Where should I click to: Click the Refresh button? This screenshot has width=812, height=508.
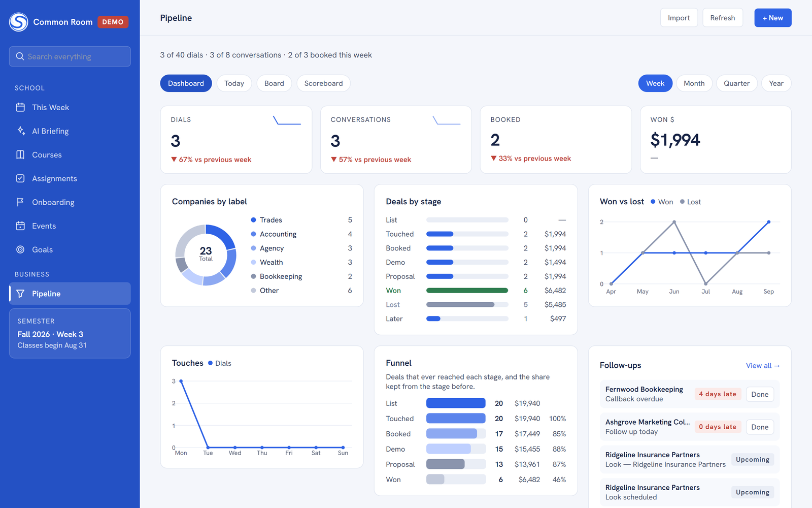tap(723, 18)
